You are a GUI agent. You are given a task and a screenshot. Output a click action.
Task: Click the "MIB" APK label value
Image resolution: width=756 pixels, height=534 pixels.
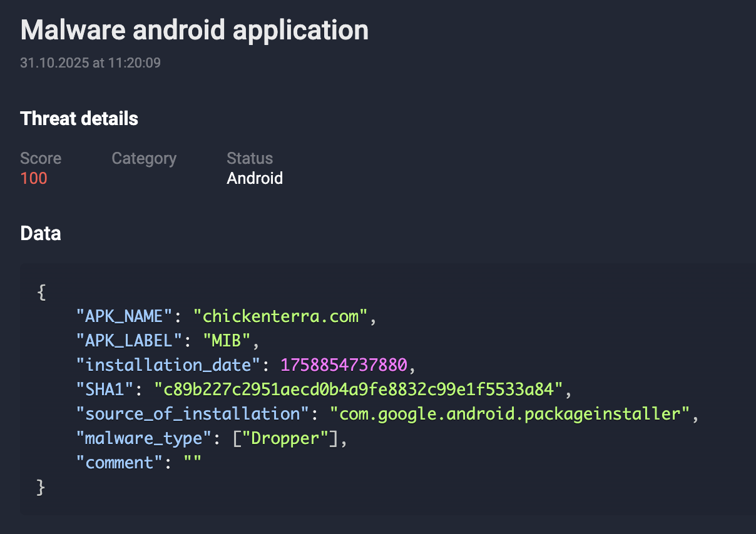click(226, 341)
